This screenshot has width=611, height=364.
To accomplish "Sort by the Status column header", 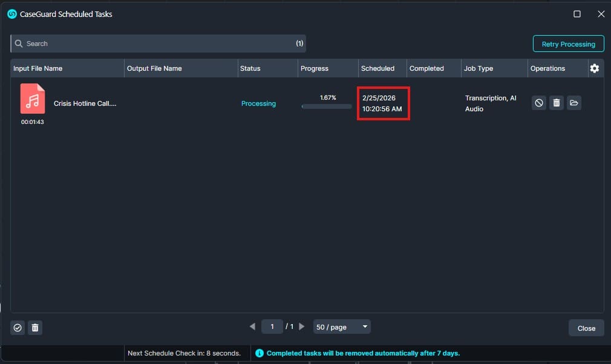I will 250,68.
